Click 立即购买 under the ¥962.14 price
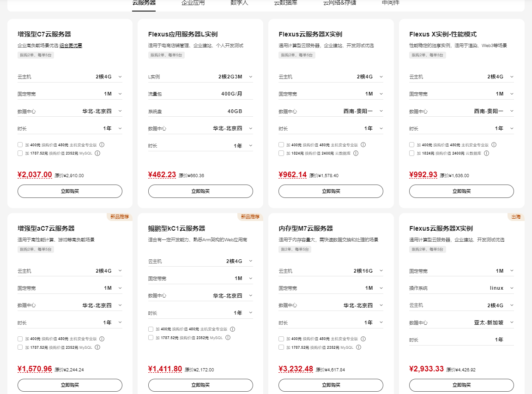 coord(331,191)
